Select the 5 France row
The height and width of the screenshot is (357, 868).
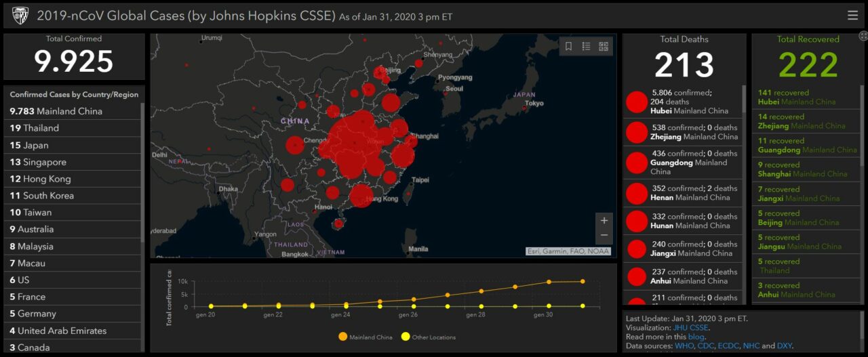[x=73, y=297]
